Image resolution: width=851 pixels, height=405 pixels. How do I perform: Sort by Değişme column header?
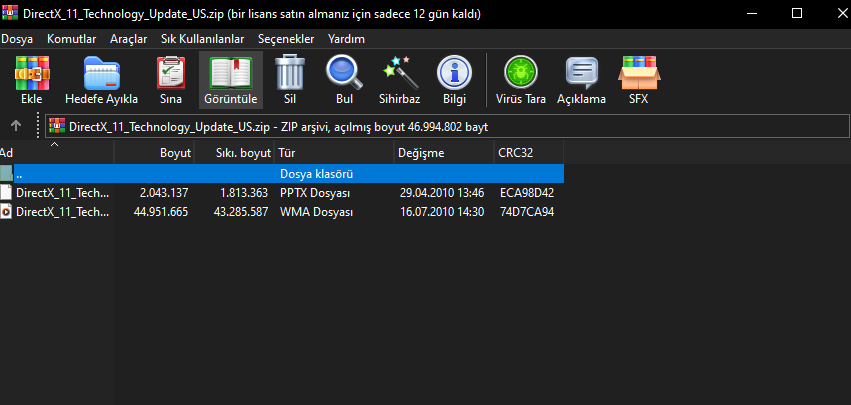tap(444, 153)
